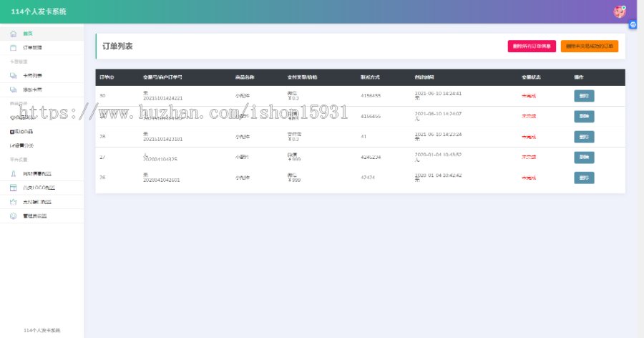
Task: Click 小配件 product name in order 30 row
Action: (243, 96)
